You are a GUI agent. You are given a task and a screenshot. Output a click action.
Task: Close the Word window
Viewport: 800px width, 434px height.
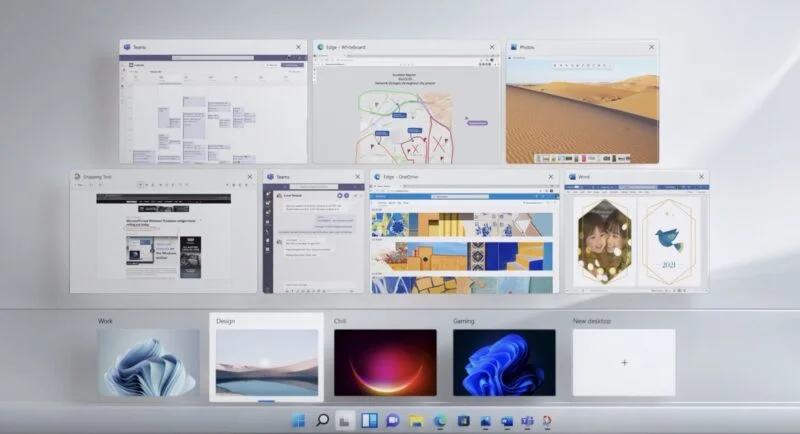[x=701, y=176]
